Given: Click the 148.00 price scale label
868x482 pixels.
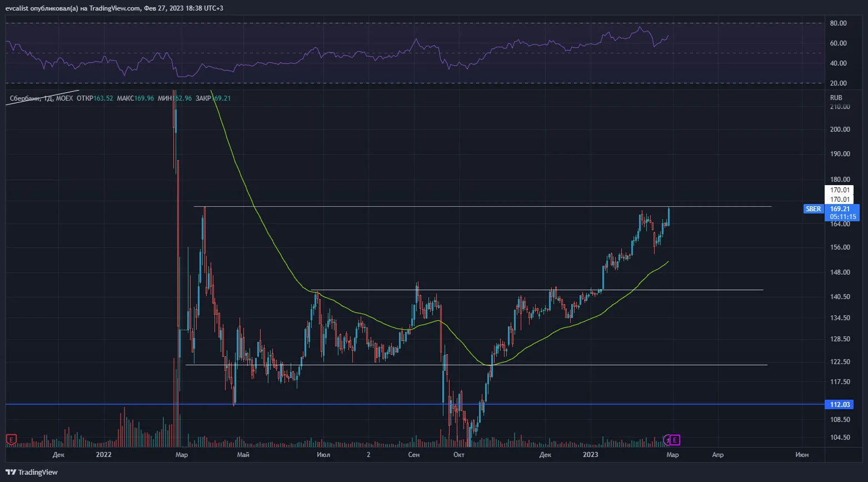Looking at the screenshot, I should pos(840,272).
